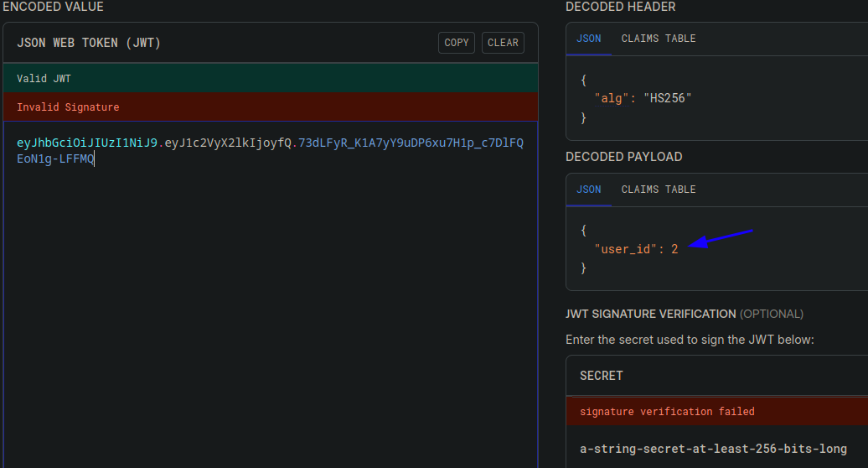
Task: Click the user_id value 2 in payload
Action: (674, 249)
